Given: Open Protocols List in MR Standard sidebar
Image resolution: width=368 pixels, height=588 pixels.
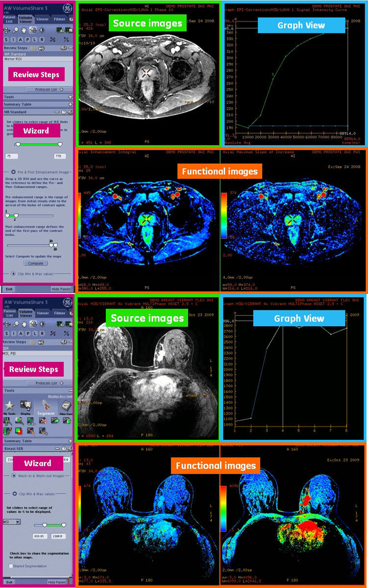Looking at the screenshot, I should click(49, 89).
